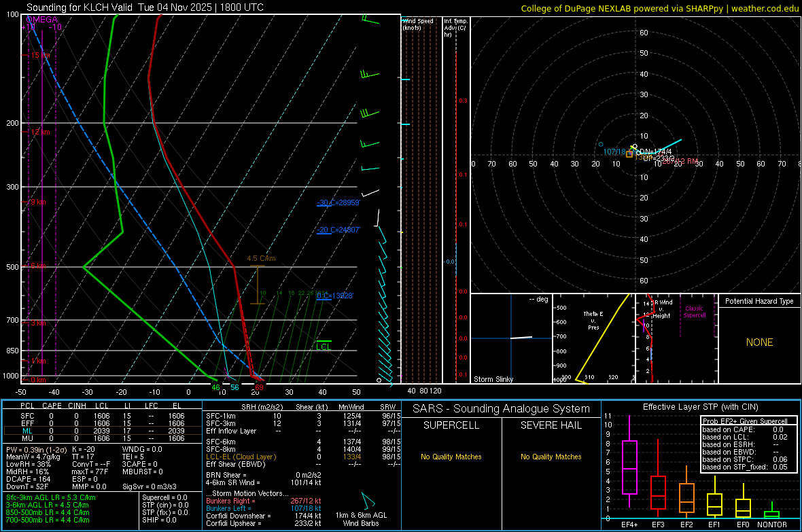Select the 1km & 6km AGL wind barb icon
Viewport: 802px width, 532px height.
367,501
